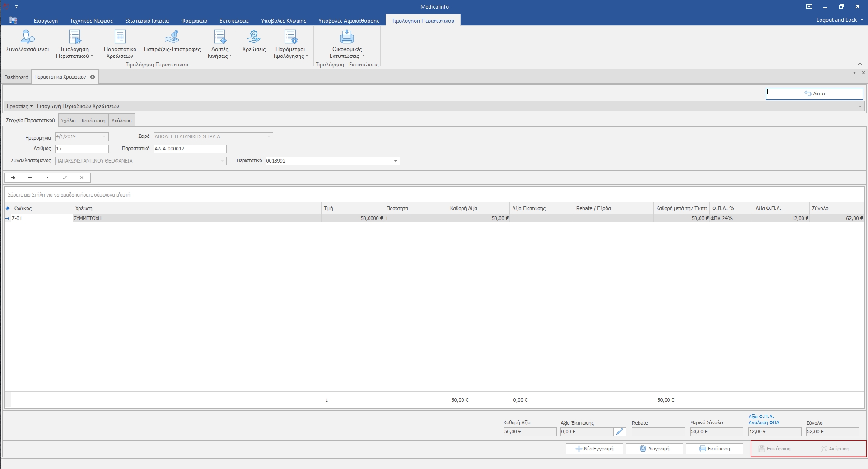Switch to the Υπόλοιπο tab
868x469 pixels.
pos(121,121)
